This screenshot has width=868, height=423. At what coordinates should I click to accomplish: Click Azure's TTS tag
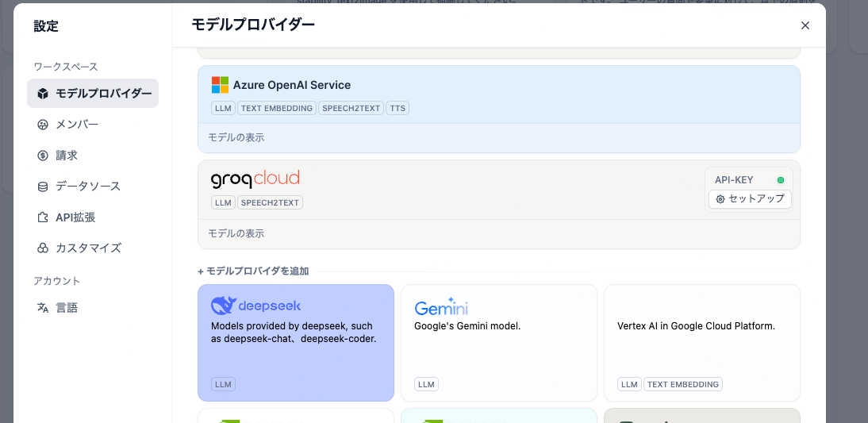pyautogui.click(x=398, y=108)
